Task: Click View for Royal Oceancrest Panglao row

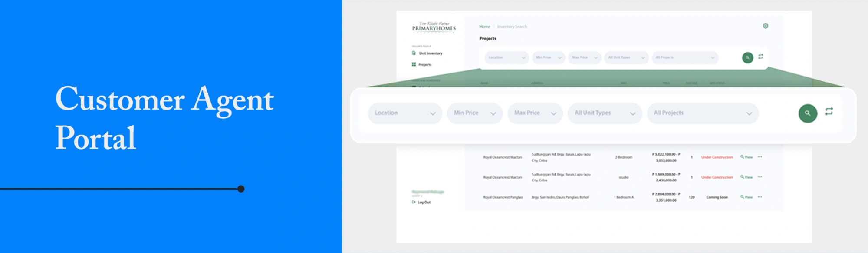Action: point(746,197)
